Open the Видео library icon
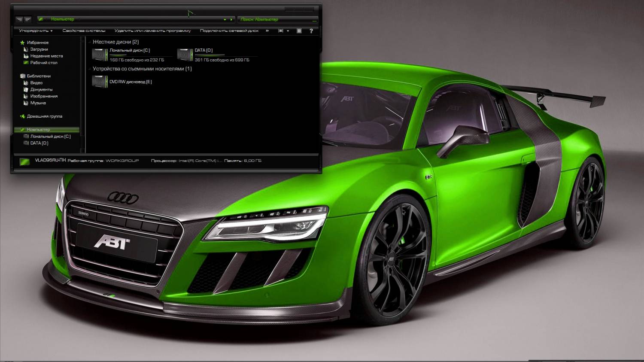The image size is (644, 362). point(26,83)
